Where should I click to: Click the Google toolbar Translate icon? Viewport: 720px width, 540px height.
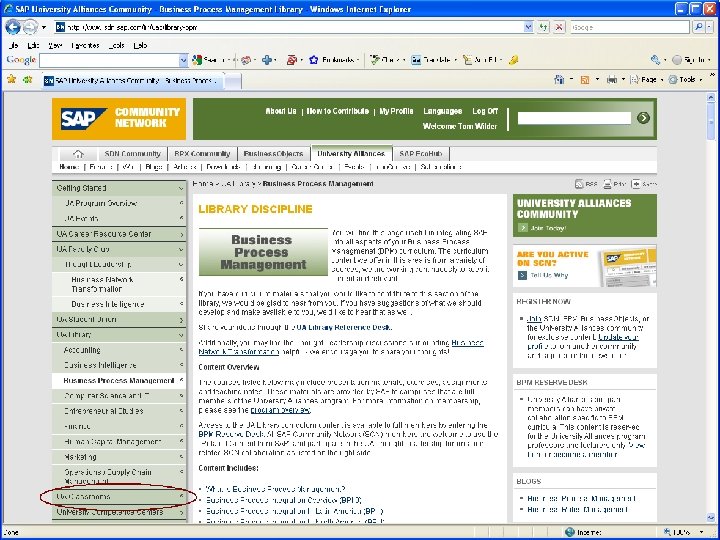coord(430,60)
